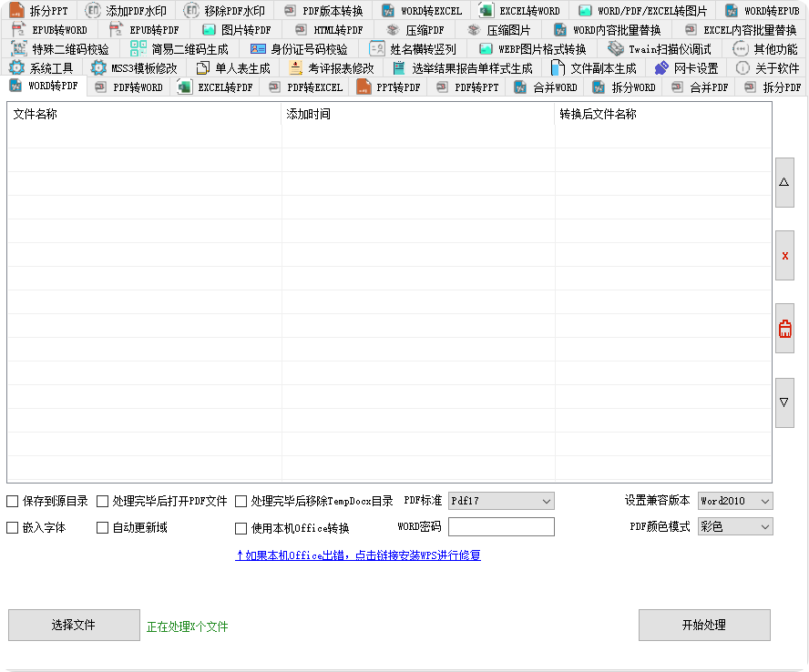Open the 压缩PDF icon
This screenshot has height=672, width=809.
pyautogui.click(x=394, y=30)
